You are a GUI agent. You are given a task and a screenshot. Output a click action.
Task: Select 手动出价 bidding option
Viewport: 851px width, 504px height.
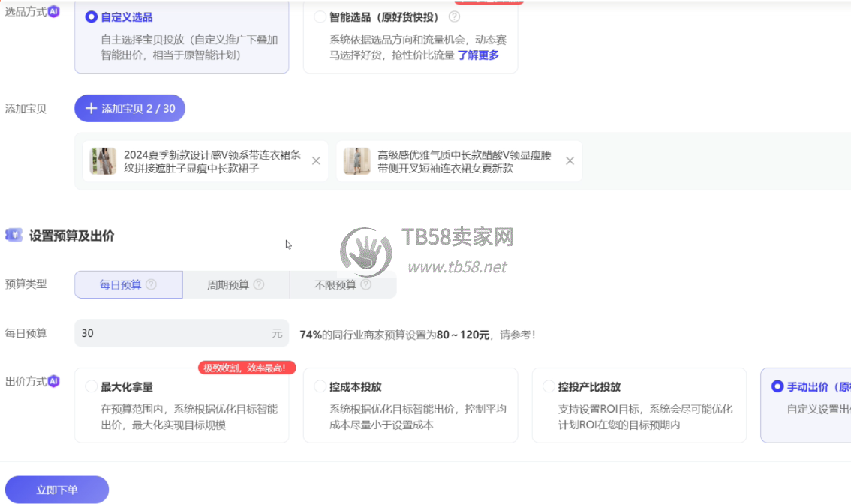777,387
